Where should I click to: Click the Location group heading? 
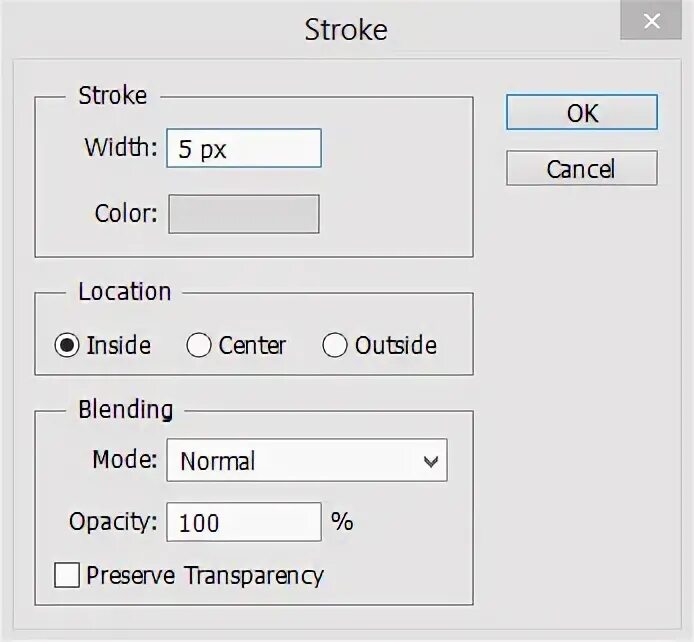[125, 292]
